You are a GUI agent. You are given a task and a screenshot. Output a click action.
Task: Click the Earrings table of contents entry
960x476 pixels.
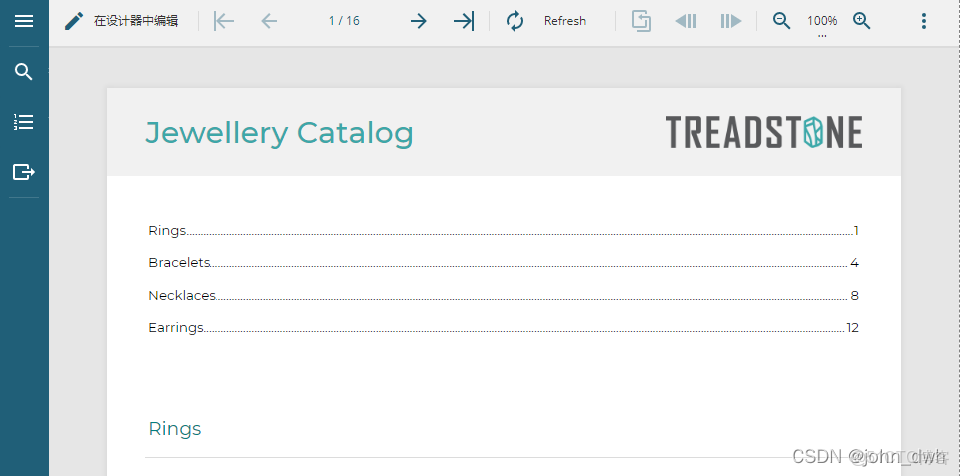click(x=503, y=328)
